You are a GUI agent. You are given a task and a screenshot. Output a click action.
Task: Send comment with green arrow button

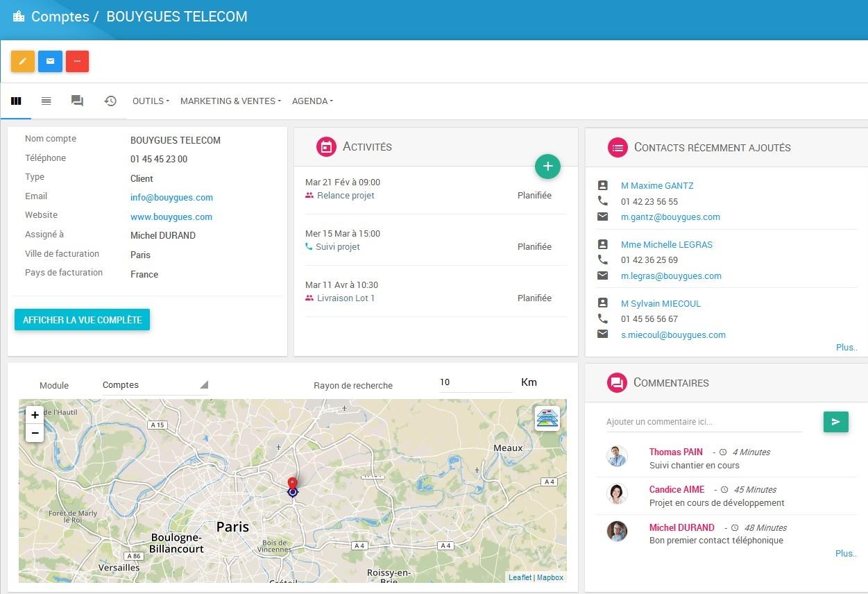[835, 422]
